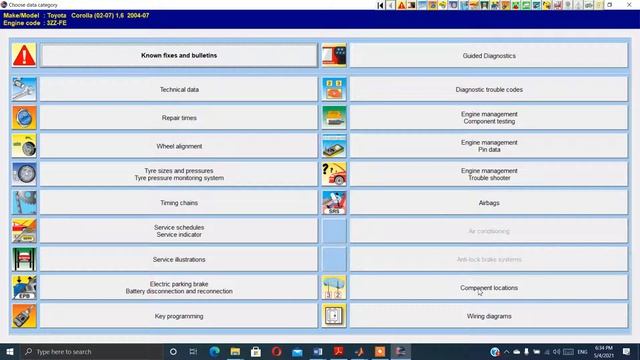Viewport: 640px width, 360px height.
Task: Click the icon next to Diagnostic trouble codes
Action: pos(334,89)
